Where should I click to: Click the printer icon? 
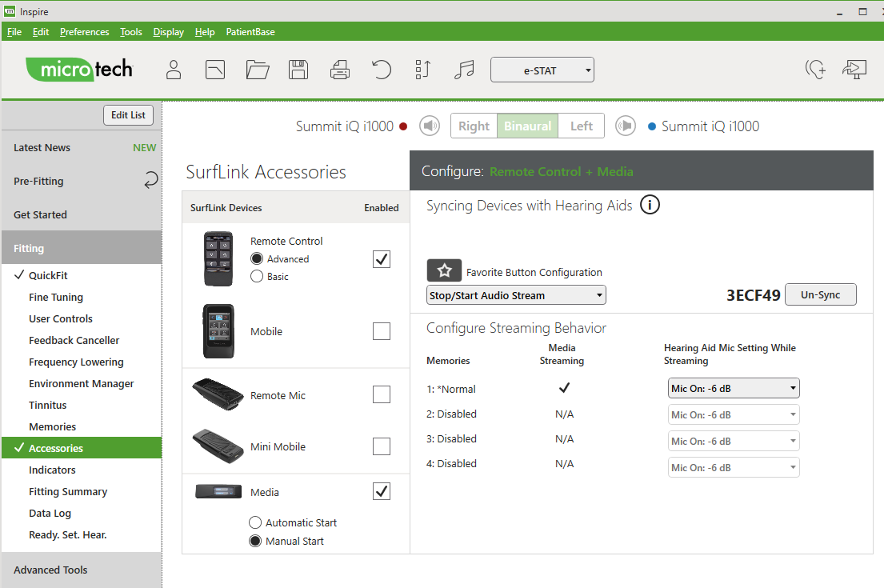340,70
